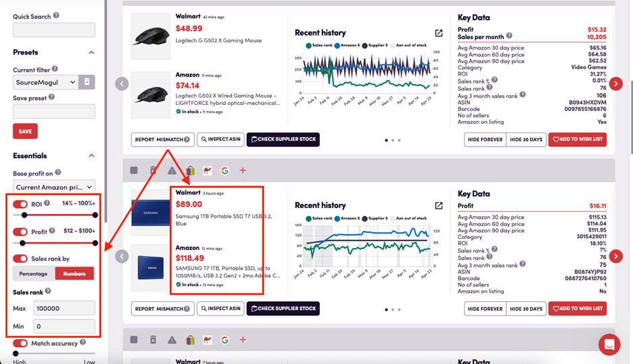
Task: Go to next slide on Samsung card
Action: (x=615, y=256)
